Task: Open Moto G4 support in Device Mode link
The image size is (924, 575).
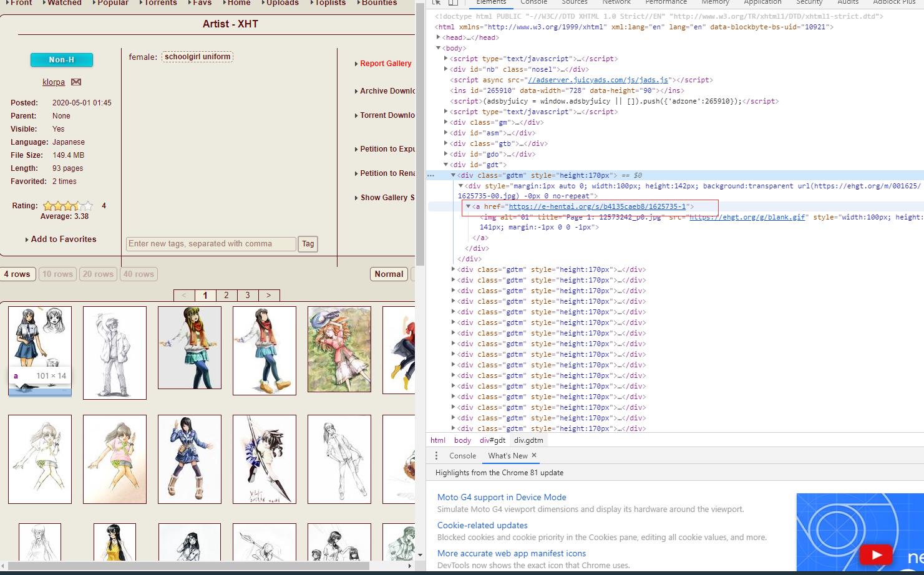Action: [502, 497]
